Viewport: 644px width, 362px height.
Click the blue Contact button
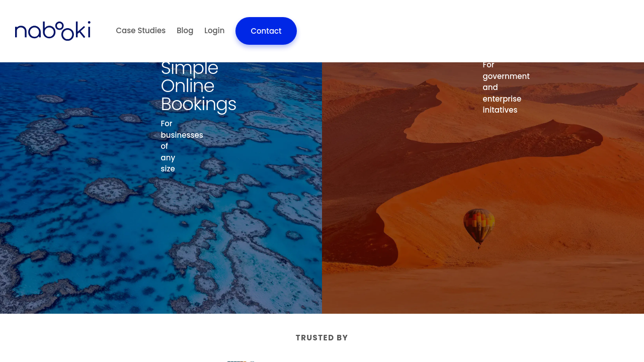[266, 31]
